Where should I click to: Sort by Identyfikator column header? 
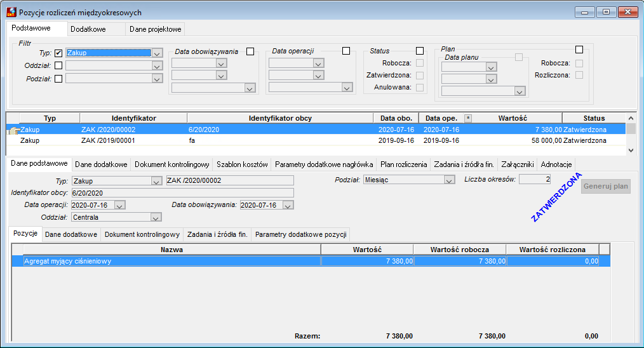tap(133, 118)
